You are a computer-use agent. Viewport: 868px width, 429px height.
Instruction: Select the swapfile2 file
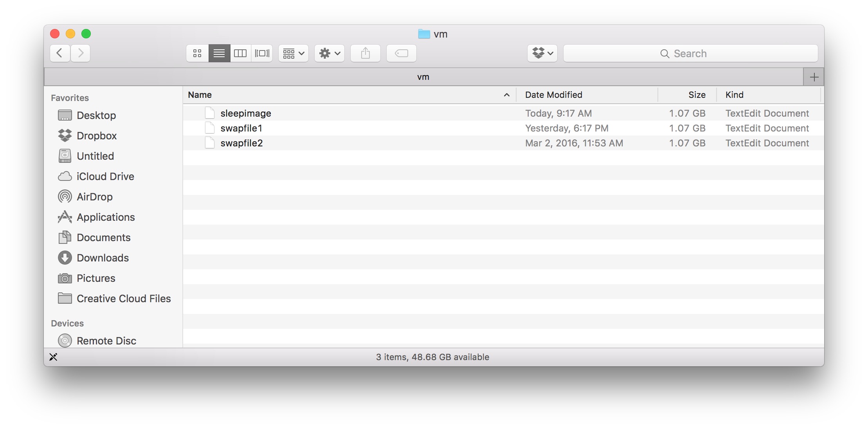pyautogui.click(x=503, y=143)
